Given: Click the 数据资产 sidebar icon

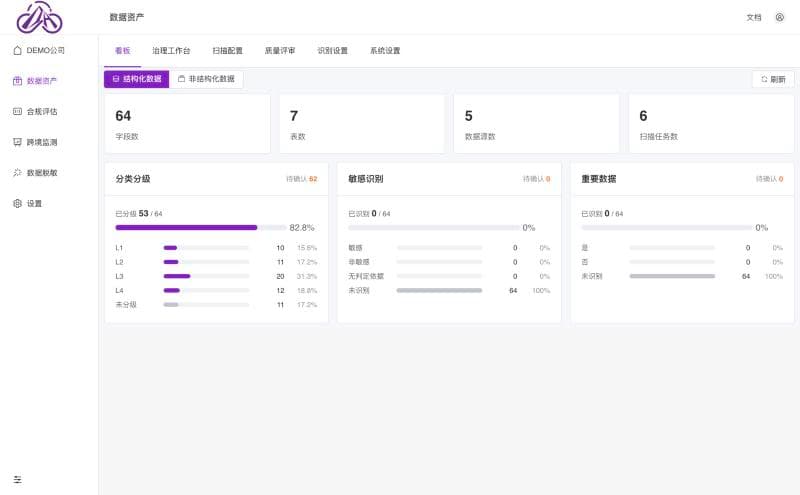Looking at the screenshot, I should [x=17, y=81].
